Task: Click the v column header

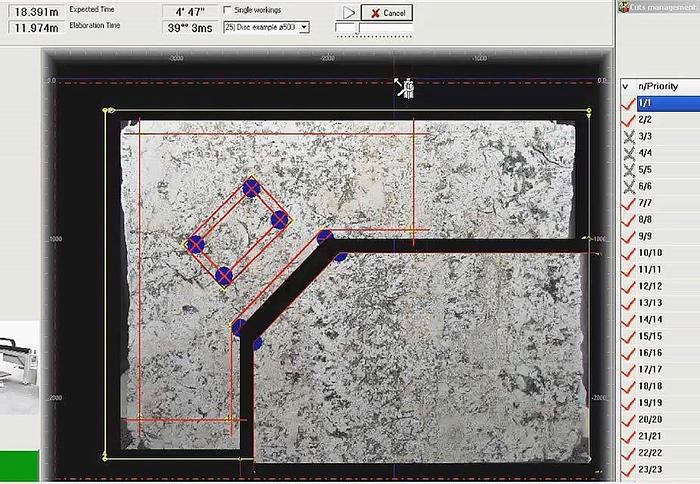Action: [626, 86]
